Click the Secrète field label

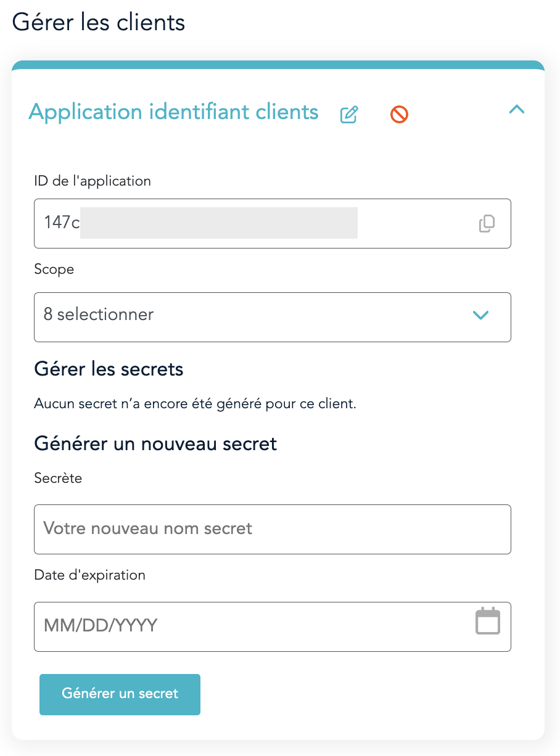point(58,478)
